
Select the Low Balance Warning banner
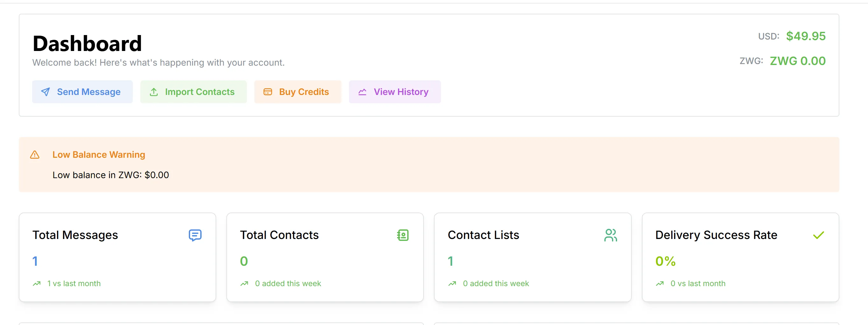pos(434,164)
